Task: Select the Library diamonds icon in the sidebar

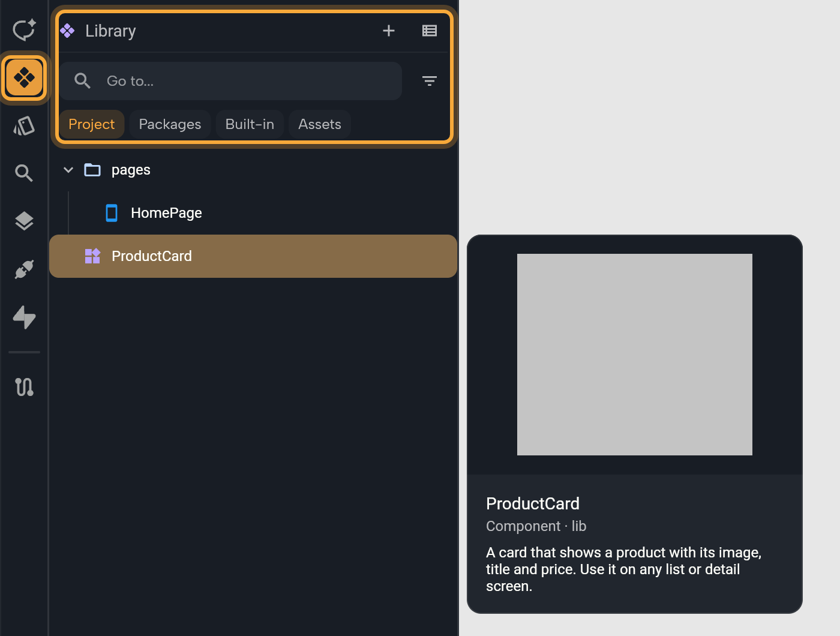Action: 24,77
